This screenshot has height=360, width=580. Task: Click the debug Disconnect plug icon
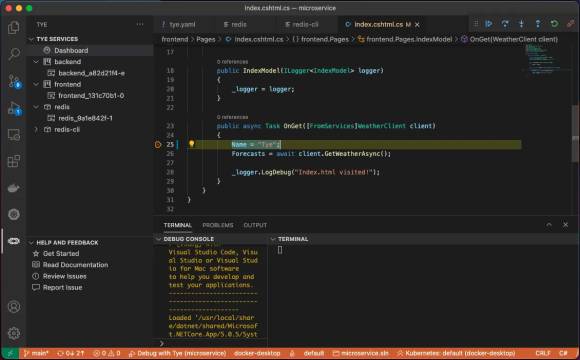tap(570, 24)
